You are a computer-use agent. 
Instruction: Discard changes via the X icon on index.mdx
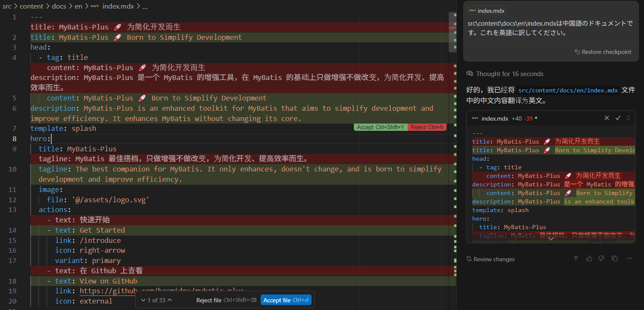click(x=607, y=118)
